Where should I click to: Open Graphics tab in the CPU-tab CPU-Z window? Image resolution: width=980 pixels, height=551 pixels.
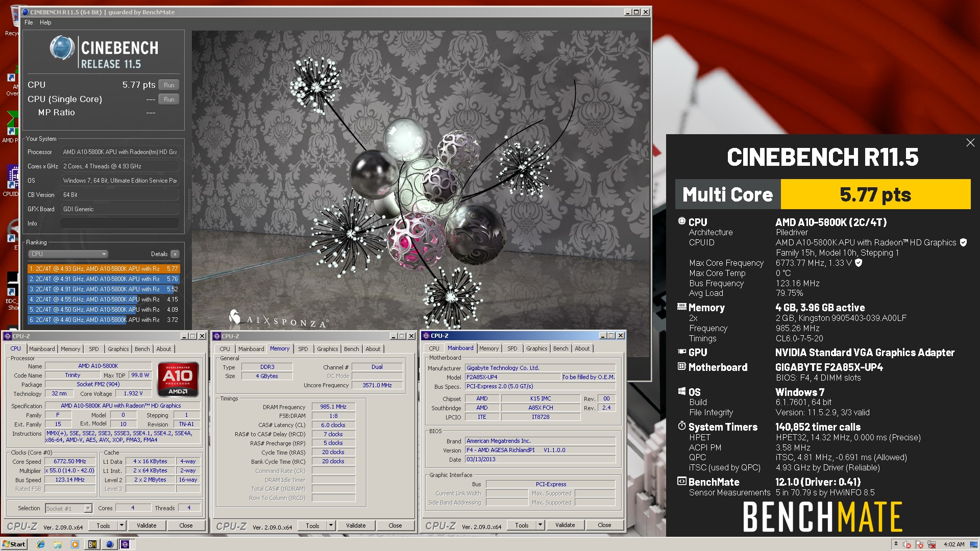[x=118, y=349]
